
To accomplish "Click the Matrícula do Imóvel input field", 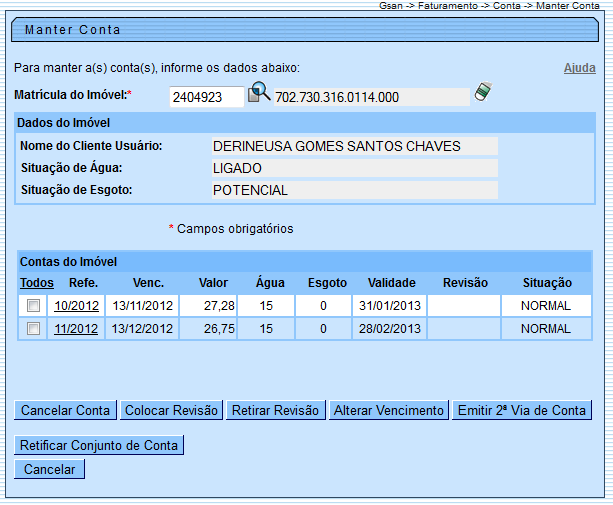I will click(x=206, y=97).
